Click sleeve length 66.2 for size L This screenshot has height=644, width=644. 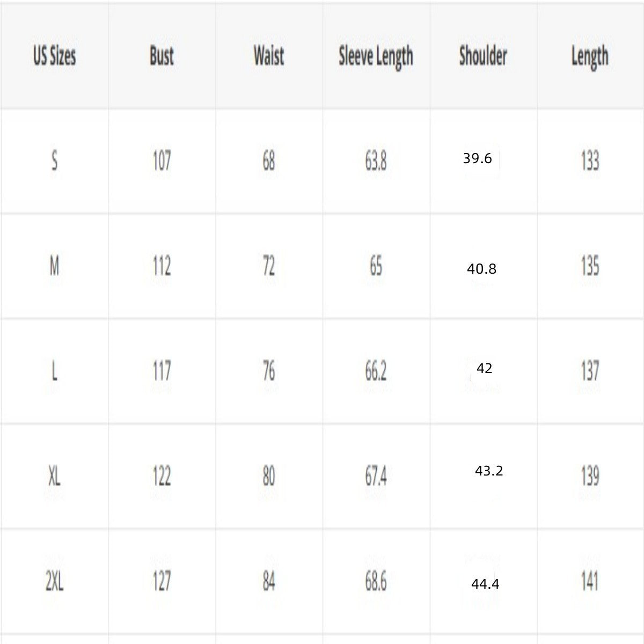tap(376, 371)
